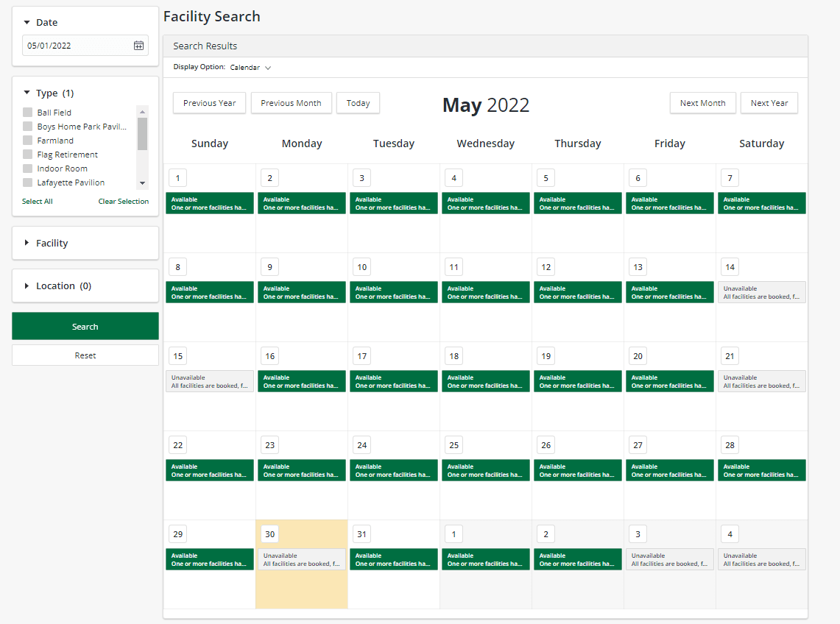This screenshot has width=840, height=624.
Task: Click the Select All link
Action: pyautogui.click(x=38, y=202)
